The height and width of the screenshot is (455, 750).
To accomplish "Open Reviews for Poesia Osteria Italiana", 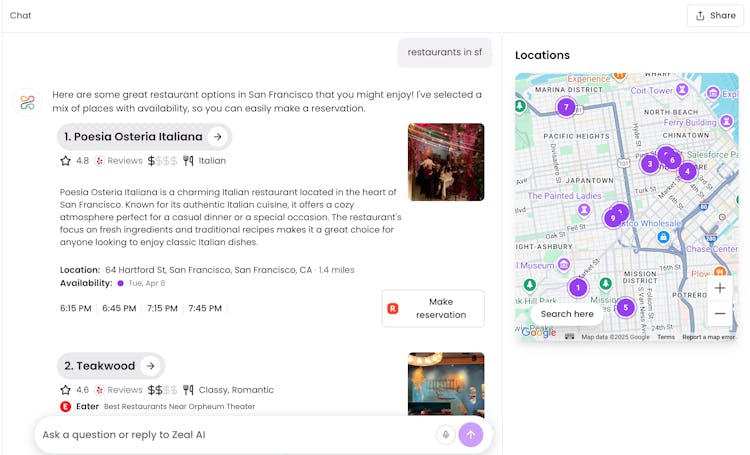I will pyautogui.click(x=119, y=160).
